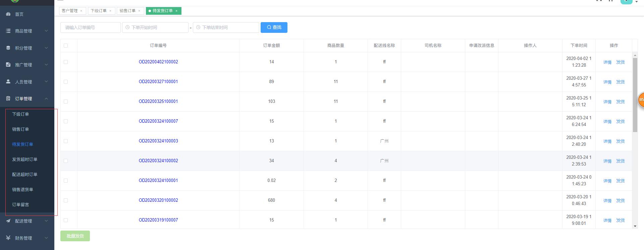Image resolution: width=644 pixels, height=250 pixels.
Task: Click the 积分管理 coins icon
Action: click(x=8, y=48)
